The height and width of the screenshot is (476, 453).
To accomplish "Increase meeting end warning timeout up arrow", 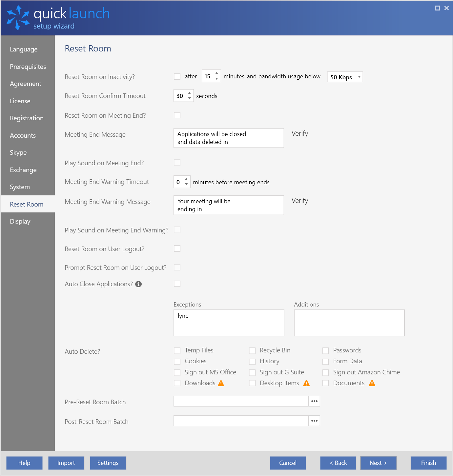I will (x=186, y=179).
